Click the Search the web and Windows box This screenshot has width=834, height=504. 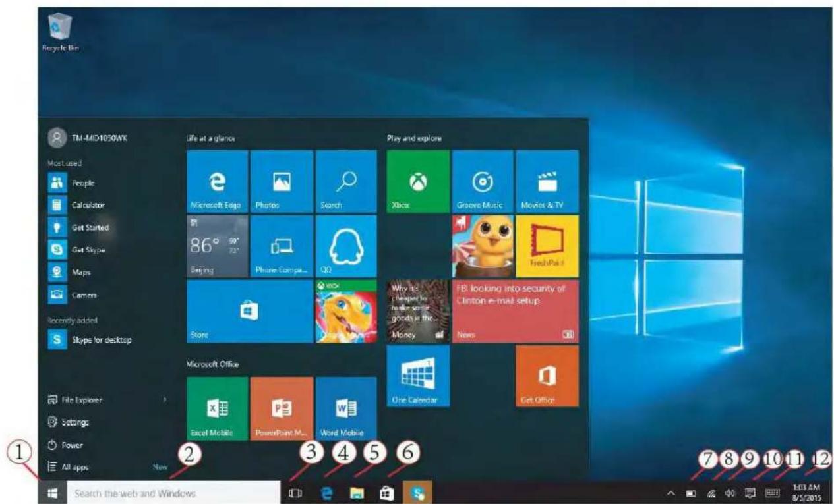click(x=173, y=492)
